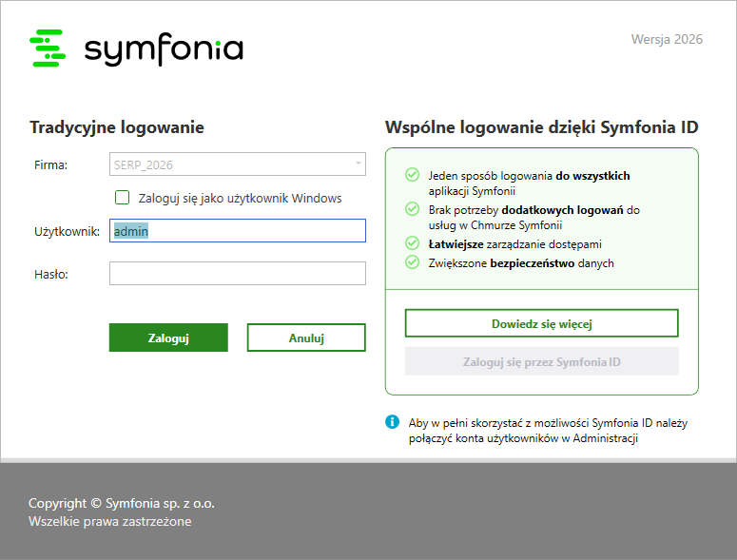
Task: Click the checkmark icon beside "Łatwiejsze zarządzanie dostępami"
Action: (x=412, y=243)
